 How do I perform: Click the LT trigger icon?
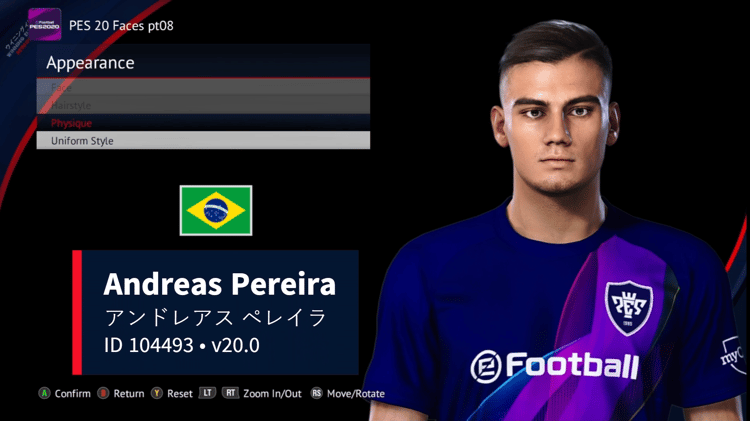pyautogui.click(x=207, y=393)
